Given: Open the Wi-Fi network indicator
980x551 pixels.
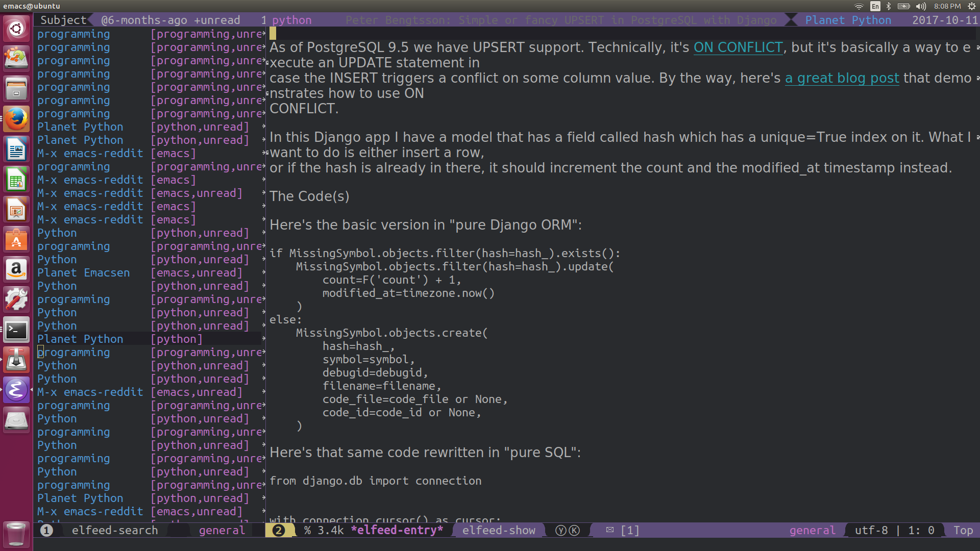Looking at the screenshot, I should tap(859, 6).
